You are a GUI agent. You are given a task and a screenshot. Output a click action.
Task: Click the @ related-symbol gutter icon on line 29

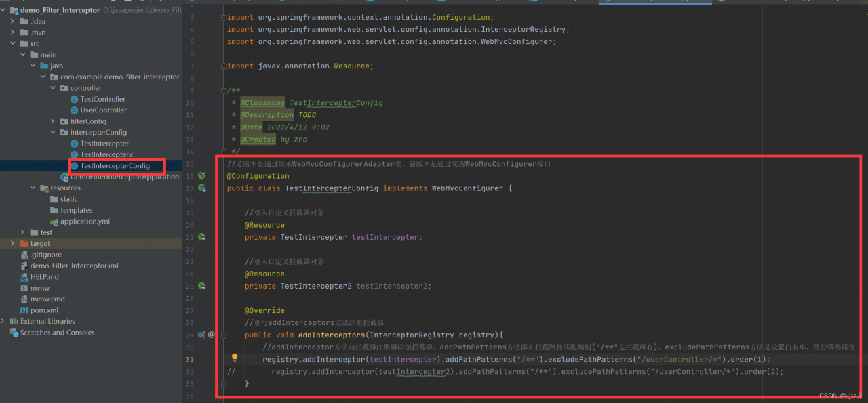click(212, 335)
